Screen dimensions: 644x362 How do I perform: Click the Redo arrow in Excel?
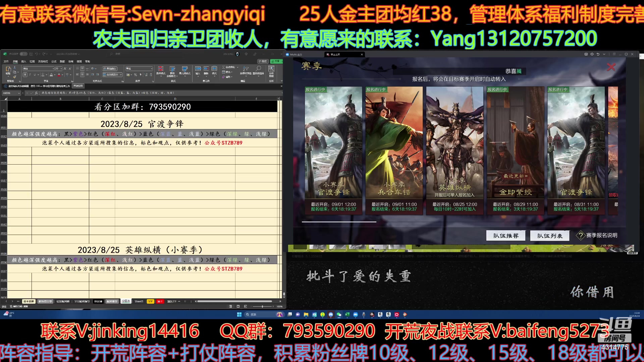click(x=44, y=54)
